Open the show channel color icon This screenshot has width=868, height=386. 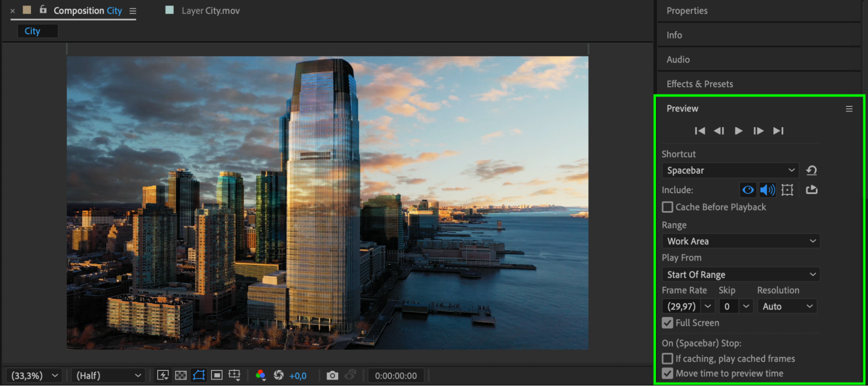coord(260,376)
